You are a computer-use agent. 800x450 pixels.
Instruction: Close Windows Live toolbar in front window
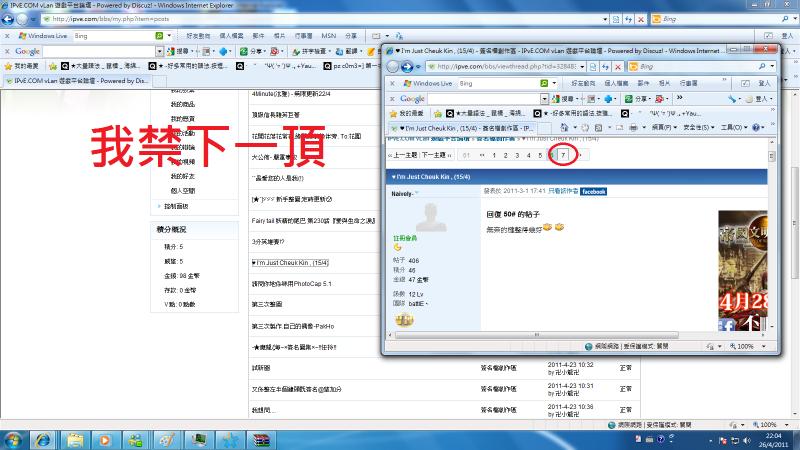click(392, 83)
